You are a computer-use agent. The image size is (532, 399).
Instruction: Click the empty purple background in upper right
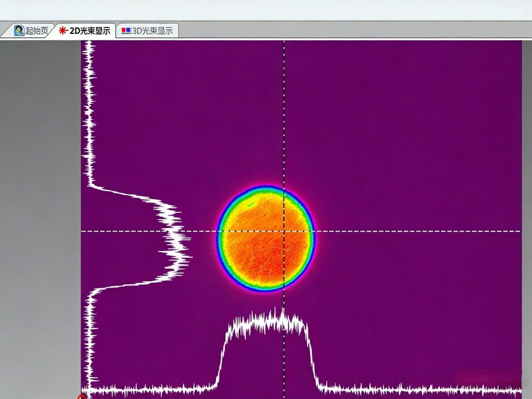tap(432, 100)
